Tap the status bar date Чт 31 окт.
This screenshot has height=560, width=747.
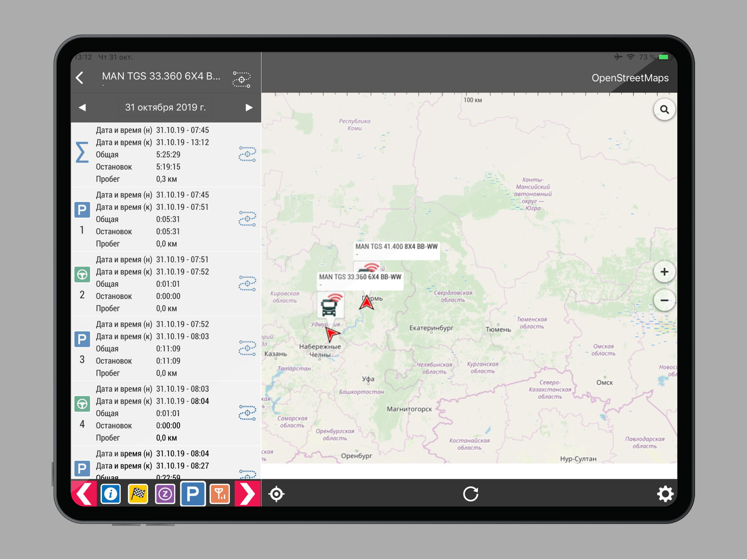coord(115,57)
